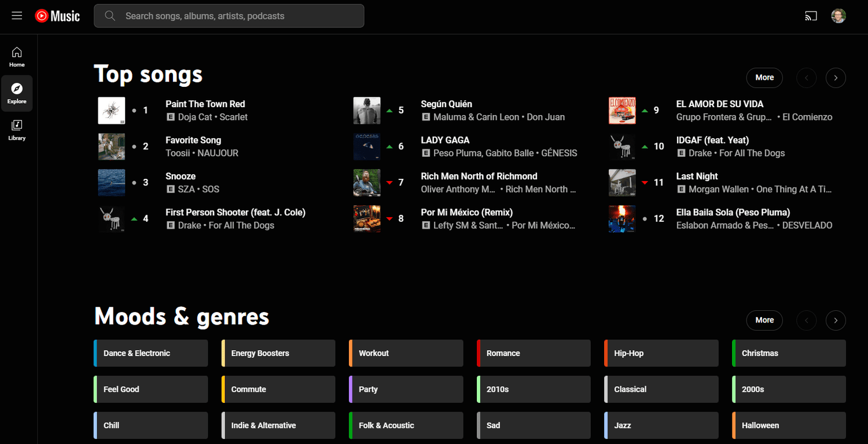The height and width of the screenshot is (444, 868).
Task: Play Last Night album thumbnail
Action: pos(622,183)
